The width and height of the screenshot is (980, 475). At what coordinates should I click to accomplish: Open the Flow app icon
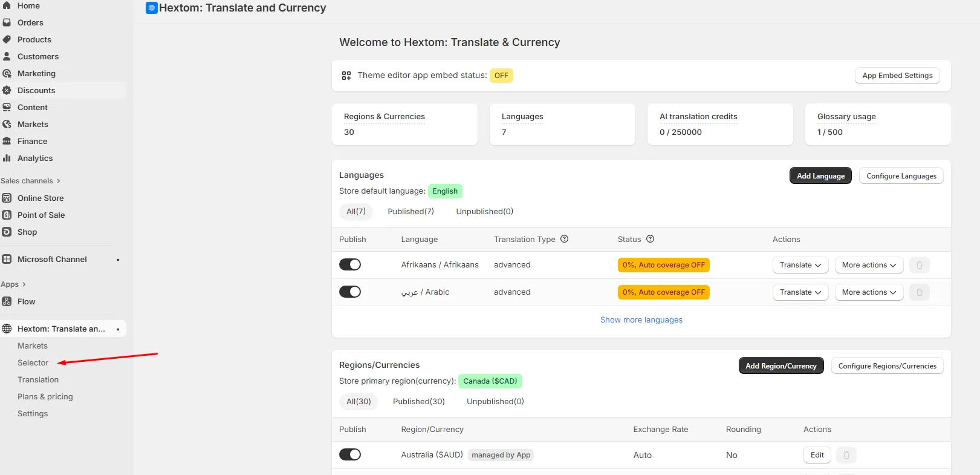click(7, 301)
